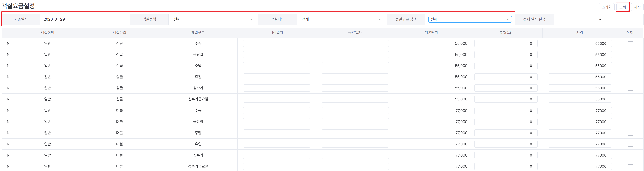Focus DC(%) input in 더블 성수기 row
Screen dimensions: 644x171
pos(505,155)
